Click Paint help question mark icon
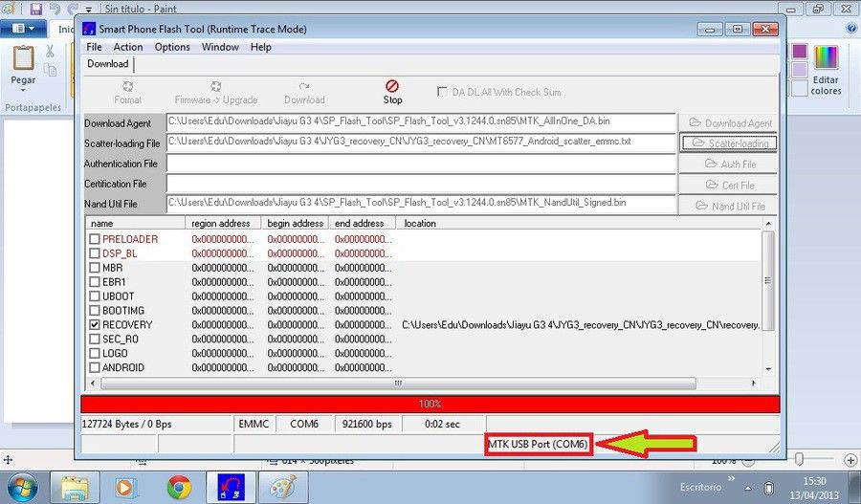The image size is (861, 504). (x=851, y=28)
